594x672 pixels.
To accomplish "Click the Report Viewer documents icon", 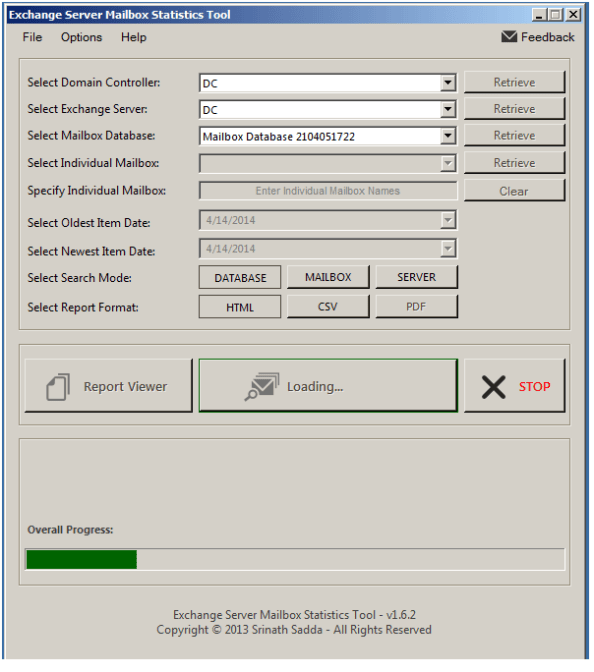I will coord(58,387).
